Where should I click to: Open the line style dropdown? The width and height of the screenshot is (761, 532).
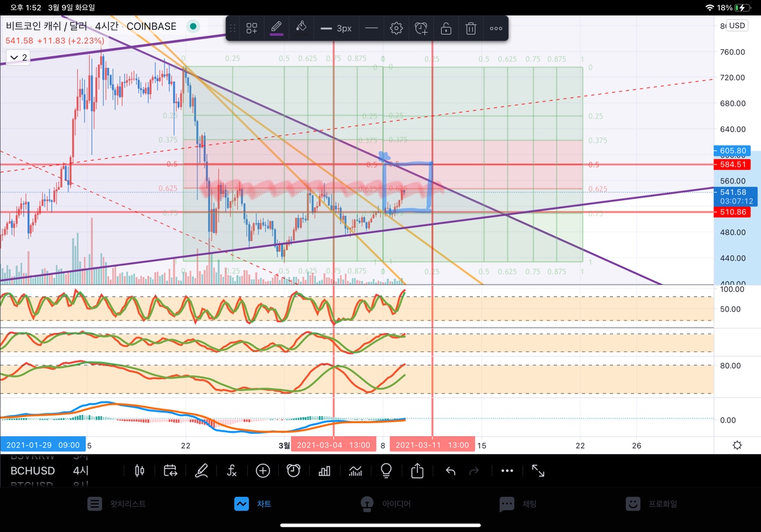371,28
